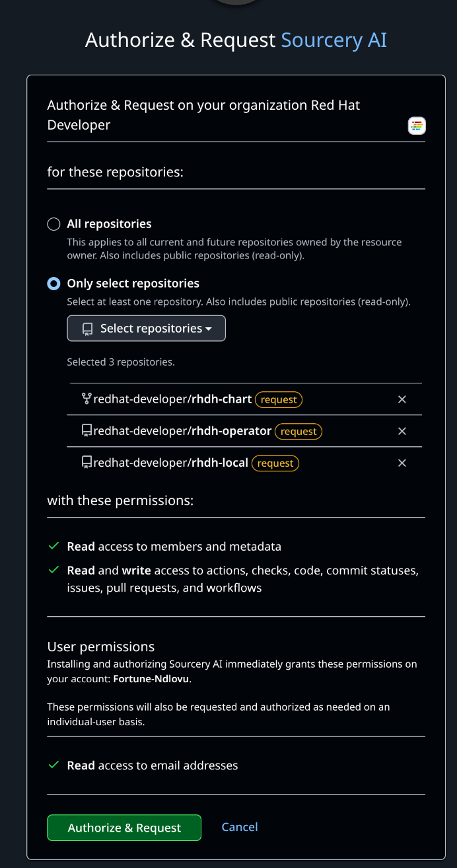Remove rhdh-operator repository with X icon
The width and height of the screenshot is (457, 868).
click(402, 431)
